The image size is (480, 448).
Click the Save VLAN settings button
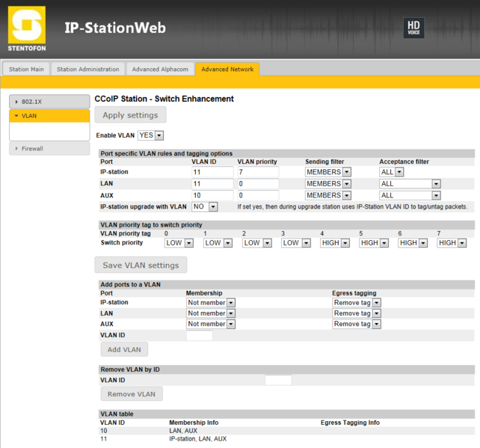click(141, 266)
